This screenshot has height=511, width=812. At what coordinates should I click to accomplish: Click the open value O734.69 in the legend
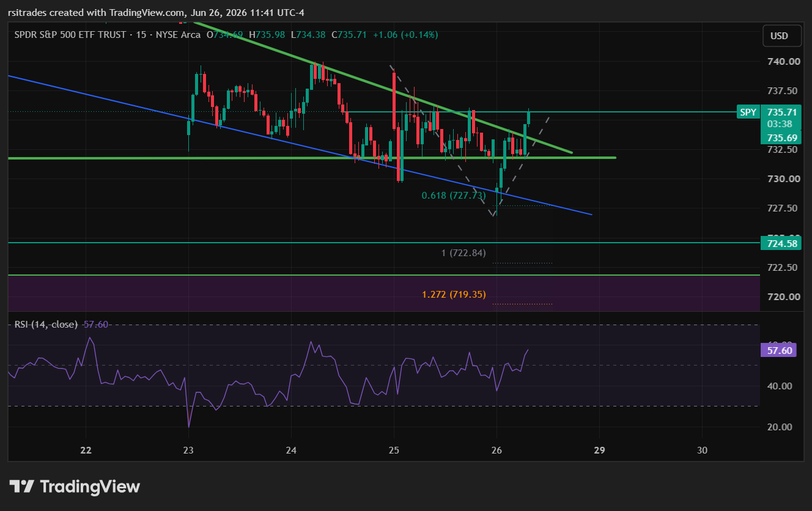pos(225,35)
